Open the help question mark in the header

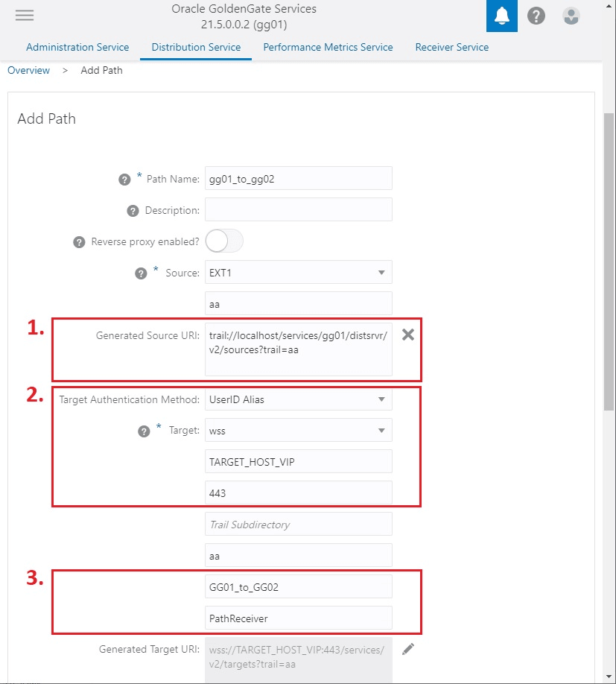click(536, 15)
